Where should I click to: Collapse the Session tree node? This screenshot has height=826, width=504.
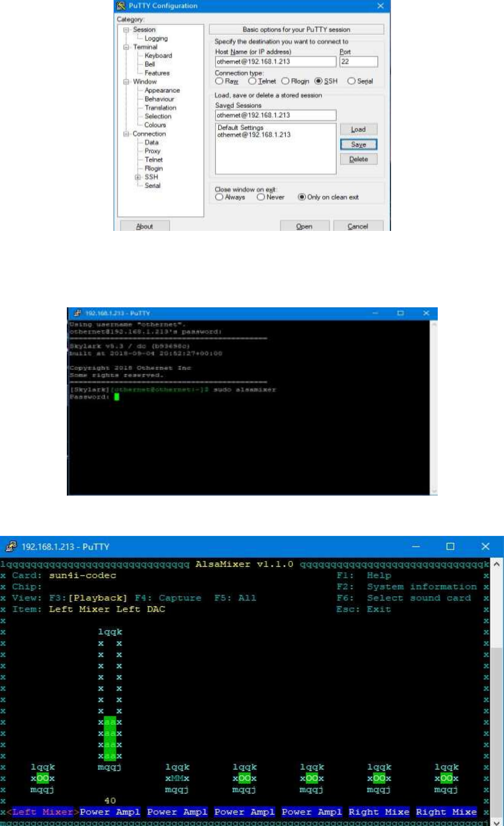click(x=126, y=30)
